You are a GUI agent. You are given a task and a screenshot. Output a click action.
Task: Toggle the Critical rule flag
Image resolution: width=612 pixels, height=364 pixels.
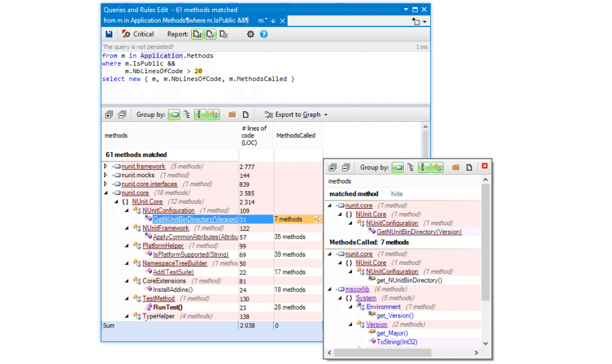click(138, 34)
